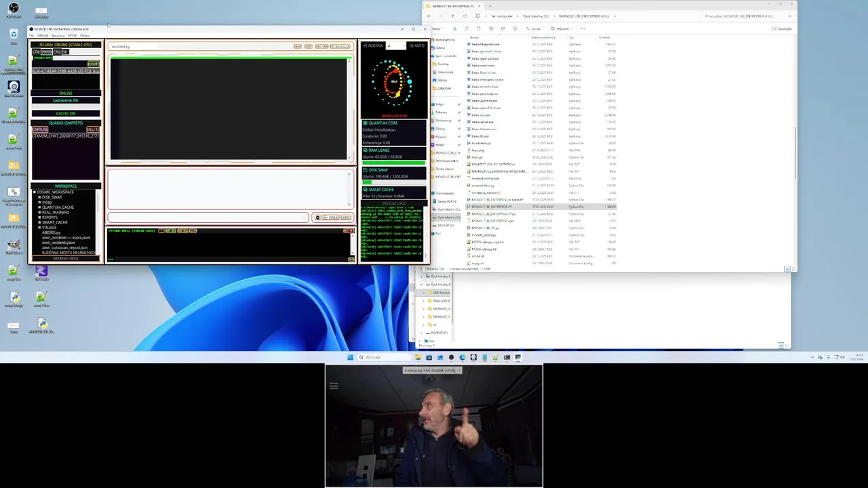868x488 pixels.
Task: Open the WIEDZA menu in Monolit
Action: 43,35
